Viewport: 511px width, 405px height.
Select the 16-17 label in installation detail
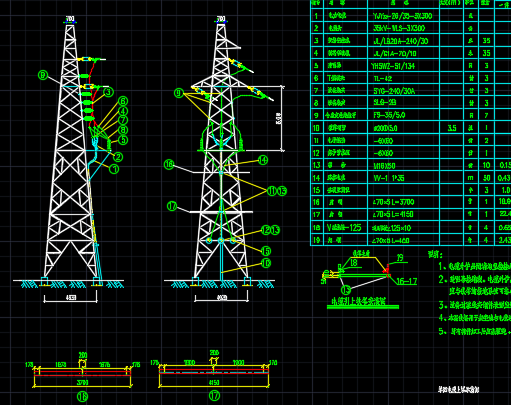click(407, 281)
